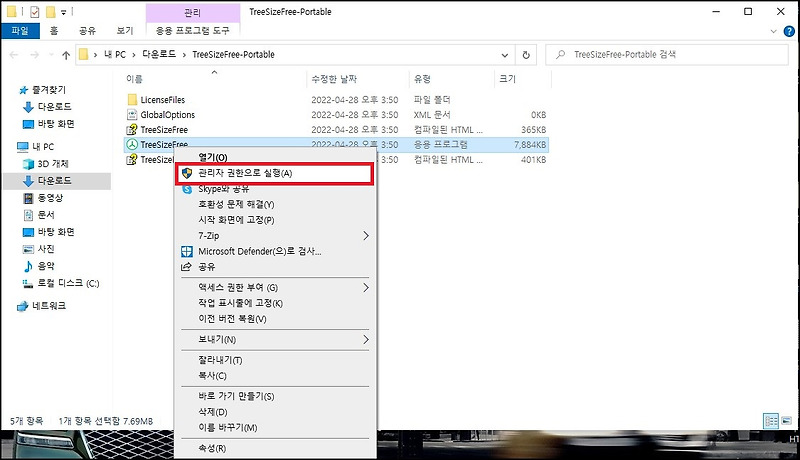Open the 3D 개체 folder
Image resolution: width=800 pixels, height=460 pixels.
tap(45, 164)
